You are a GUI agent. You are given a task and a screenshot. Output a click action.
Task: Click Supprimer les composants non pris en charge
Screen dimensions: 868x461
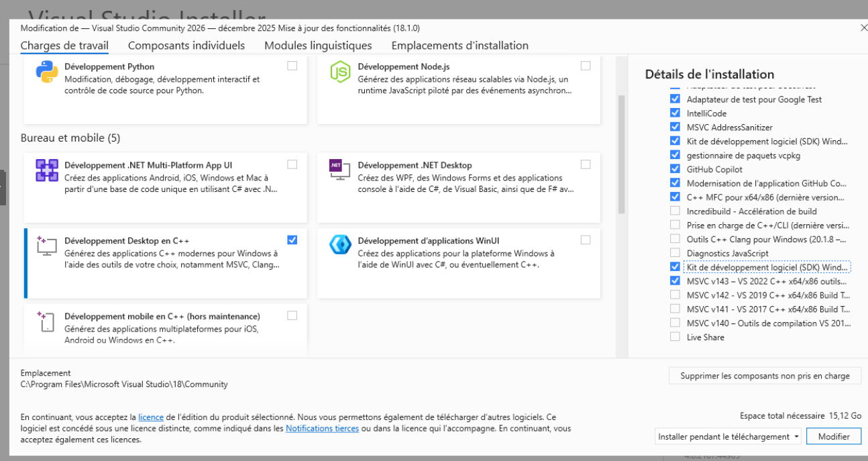(x=765, y=376)
